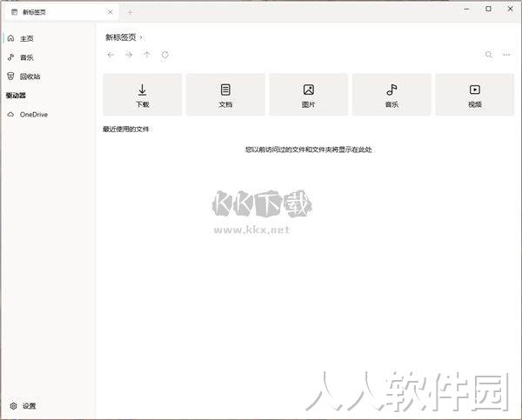522x420 pixels.
Task: Maximize the window
Action: pyautogui.click(x=488, y=9)
